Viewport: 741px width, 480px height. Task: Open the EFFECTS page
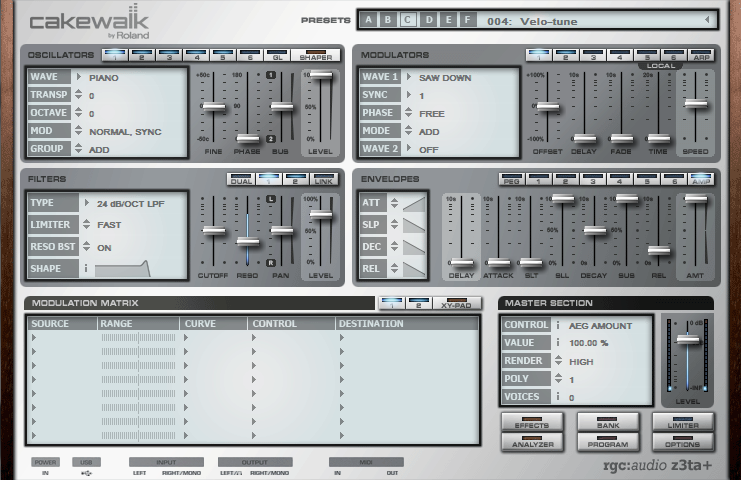tap(532, 422)
